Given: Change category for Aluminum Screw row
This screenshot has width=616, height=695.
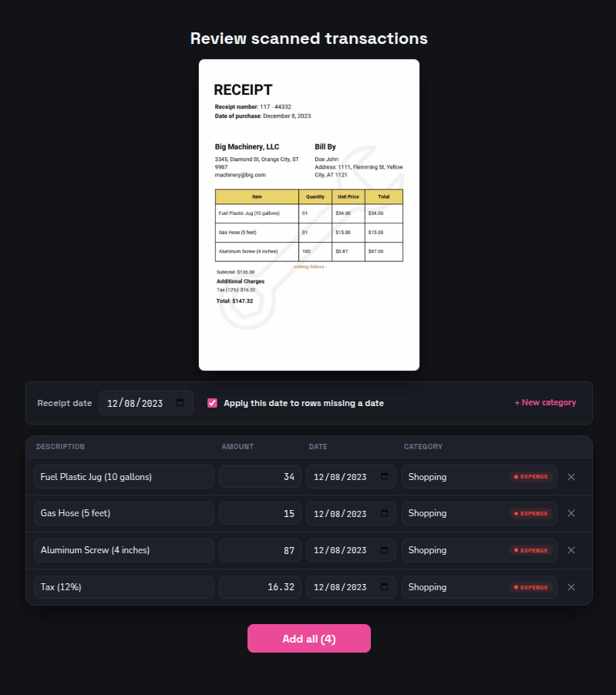Looking at the screenshot, I should (x=480, y=550).
